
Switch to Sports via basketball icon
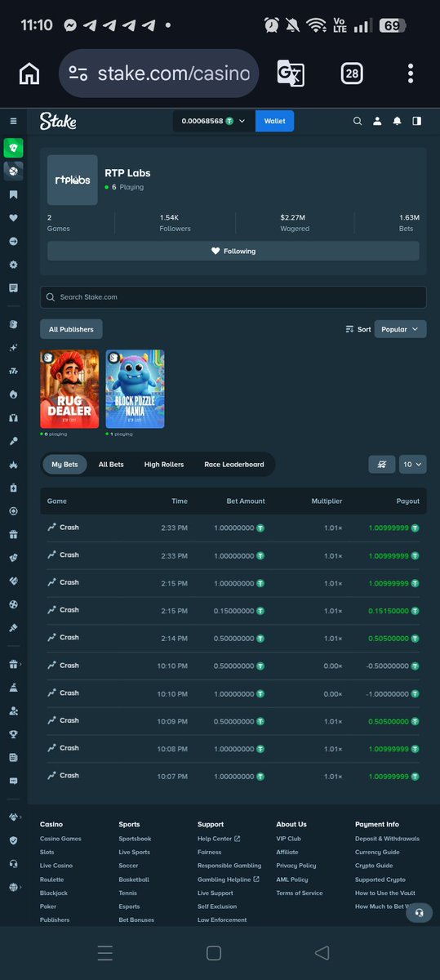pyautogui.click(x=13, y=171)
